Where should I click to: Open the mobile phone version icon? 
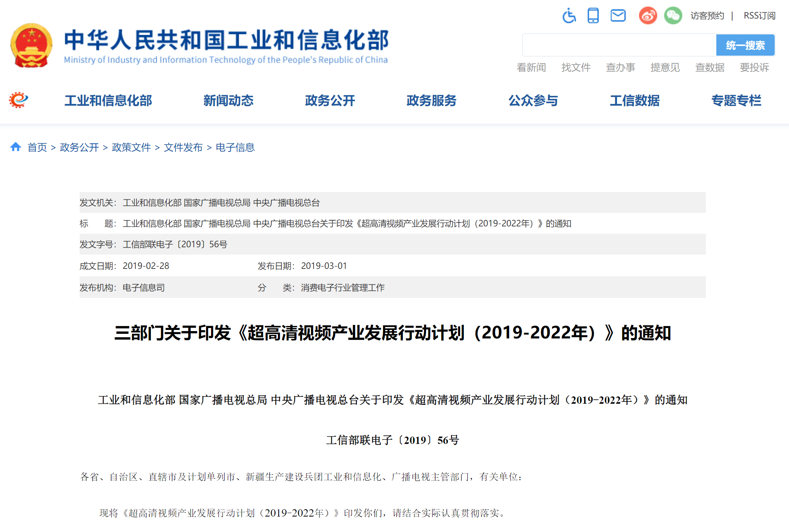(593, 16)
